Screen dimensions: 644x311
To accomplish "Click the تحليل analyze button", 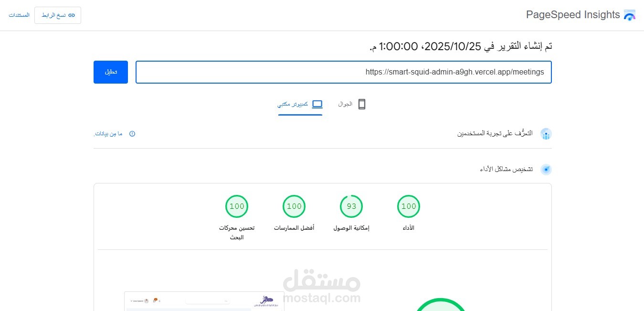I will [111, 72].
